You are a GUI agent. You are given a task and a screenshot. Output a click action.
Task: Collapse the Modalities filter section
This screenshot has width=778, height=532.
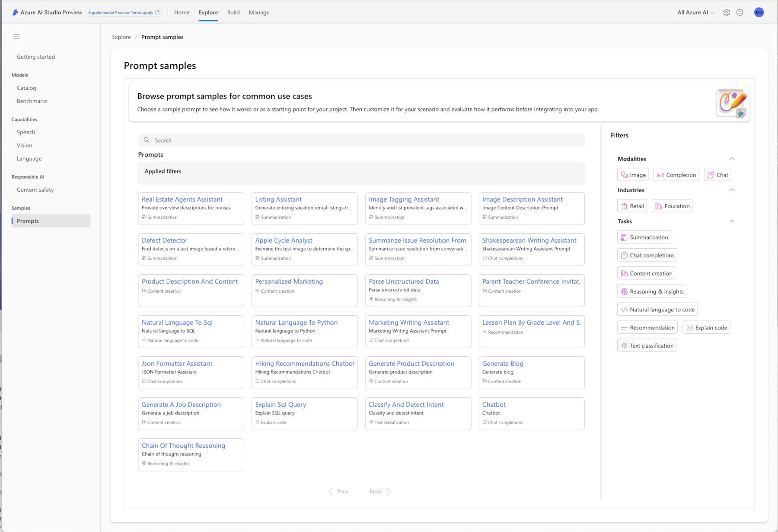[x=732, y=159]
